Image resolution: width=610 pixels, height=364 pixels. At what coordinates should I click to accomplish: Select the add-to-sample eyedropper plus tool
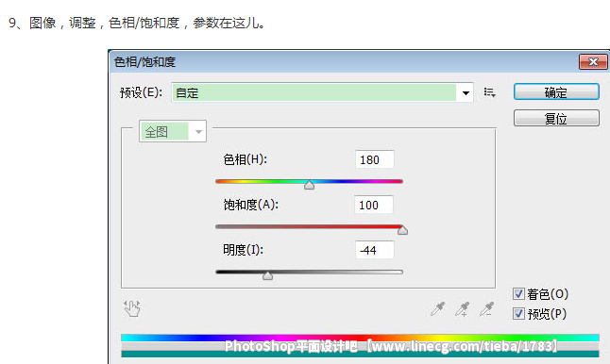[x=462, y=309]
